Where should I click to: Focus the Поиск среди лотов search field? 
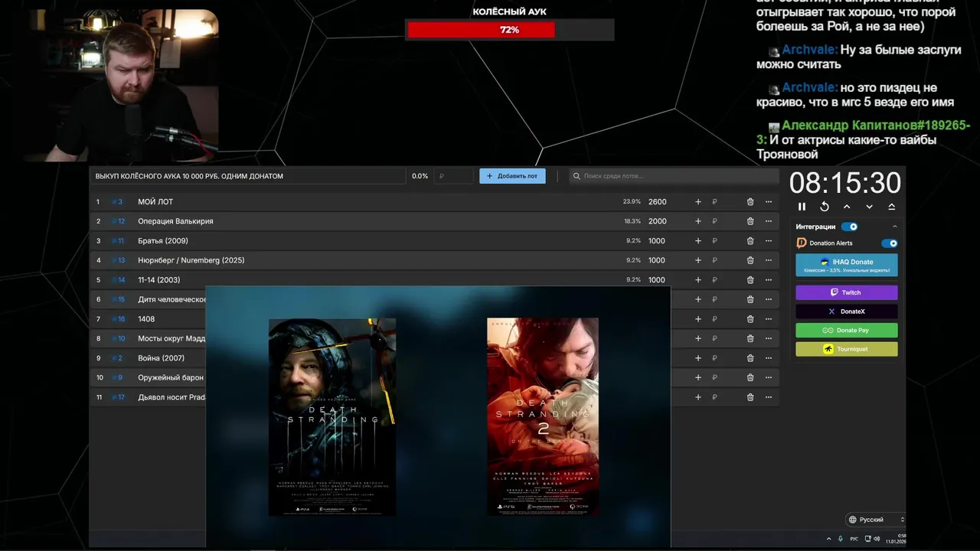[674, 176]
